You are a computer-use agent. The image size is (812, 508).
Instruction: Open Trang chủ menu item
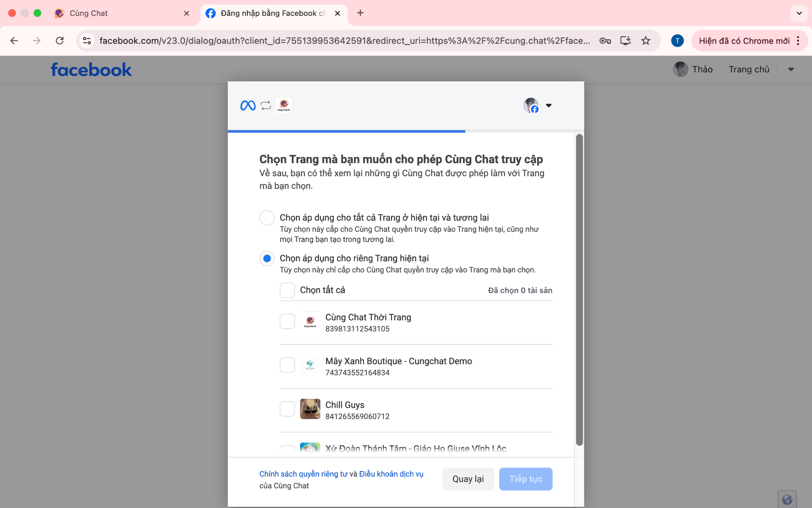click(x=749, y=69)
